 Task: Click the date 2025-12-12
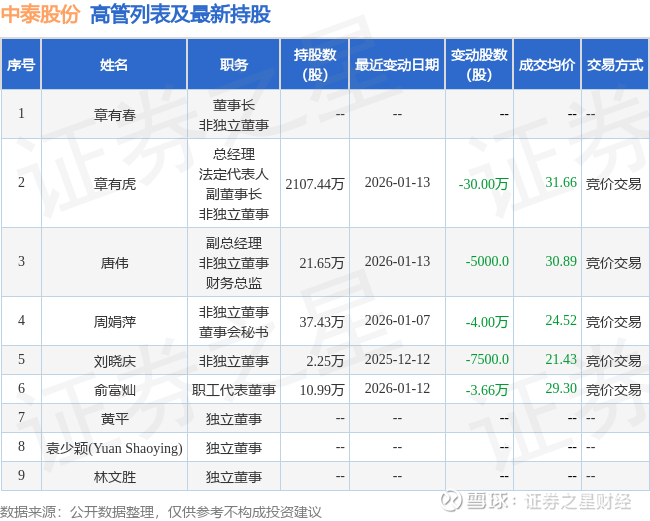(397, 359)
